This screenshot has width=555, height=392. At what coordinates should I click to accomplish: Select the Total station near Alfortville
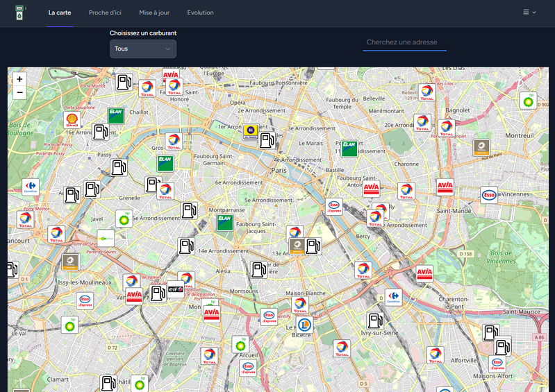tap(436, 355)
